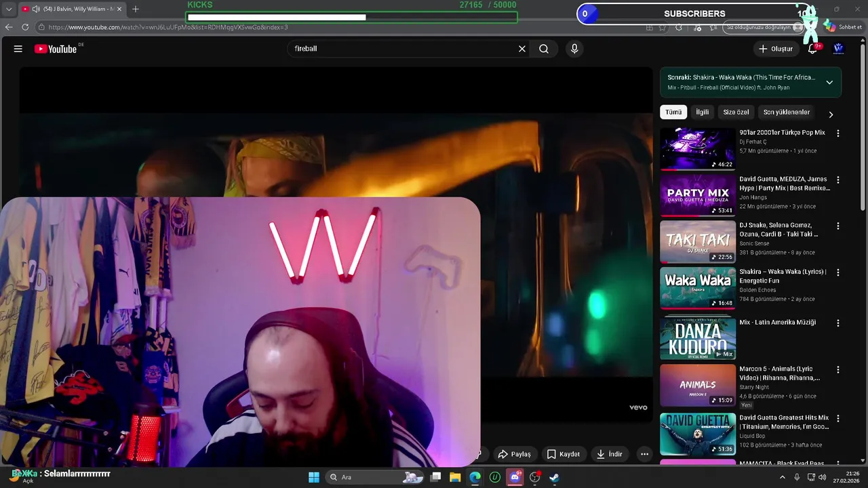Open Steam from the taskbar
The width and height of the screenshot is (868, 488).
point(554,477)
